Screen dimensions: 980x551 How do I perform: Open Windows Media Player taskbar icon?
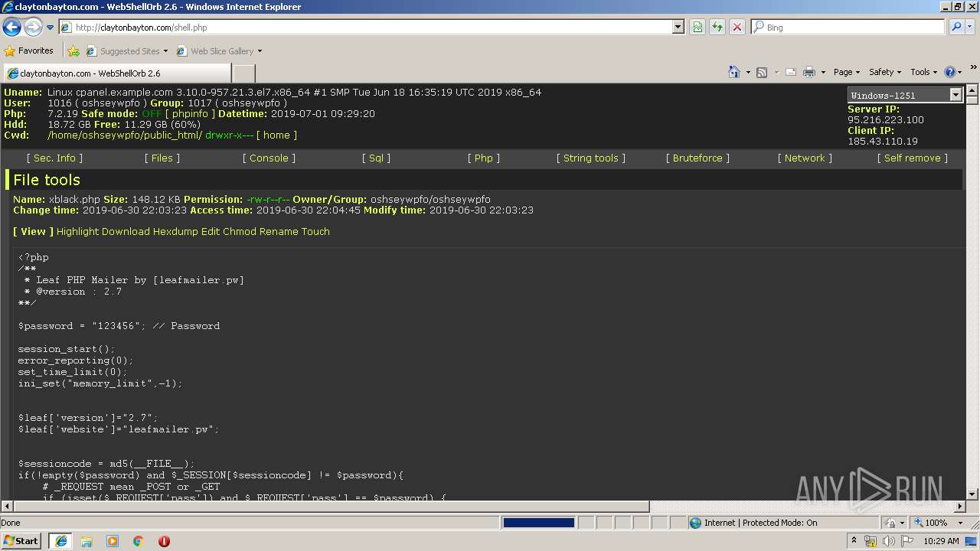(x=113, y=541)
